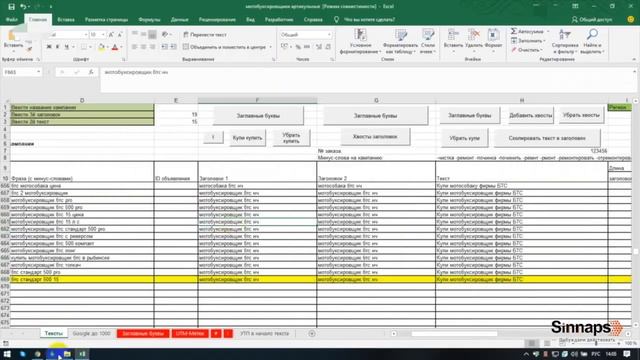Click the Убрать хвосты macro button
The height and width of the screenshot is (360, 640).
[x=581, y=115]
